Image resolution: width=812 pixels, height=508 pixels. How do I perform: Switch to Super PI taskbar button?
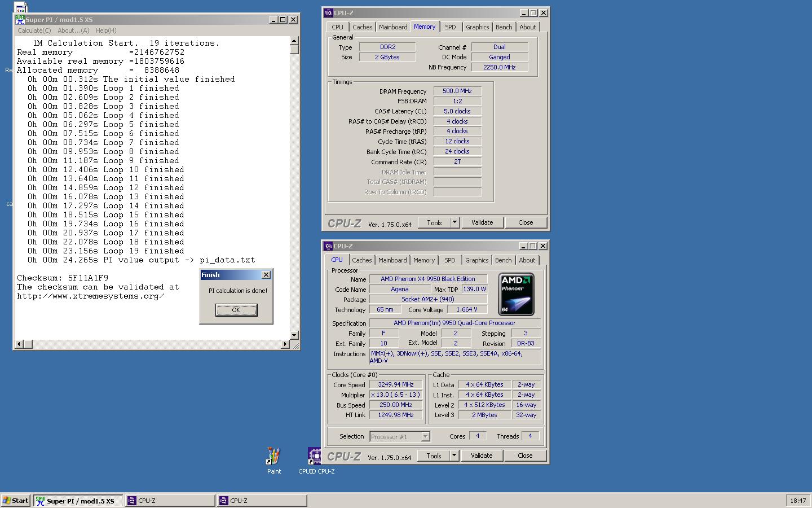click(x=78, y=501)
